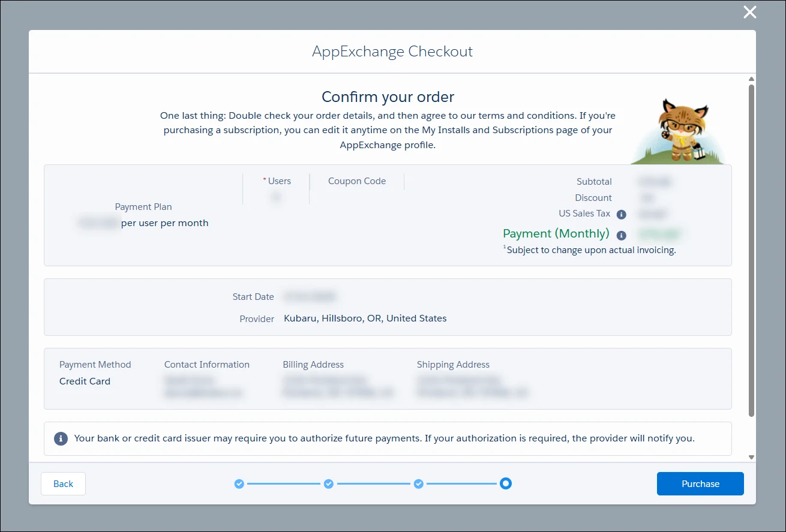Click the 'US Sales Tax' label
The width and height of the screenshot is (786, 532).
(584, 214)
